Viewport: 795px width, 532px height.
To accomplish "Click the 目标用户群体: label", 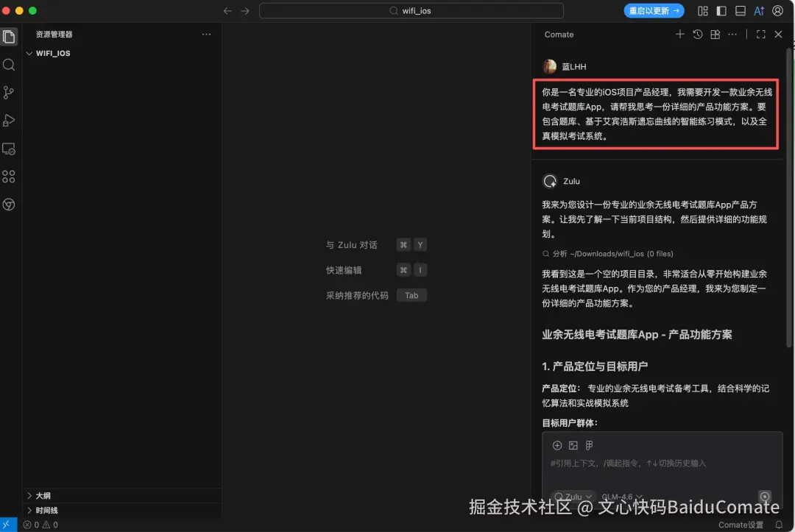I will click(570, 422).
